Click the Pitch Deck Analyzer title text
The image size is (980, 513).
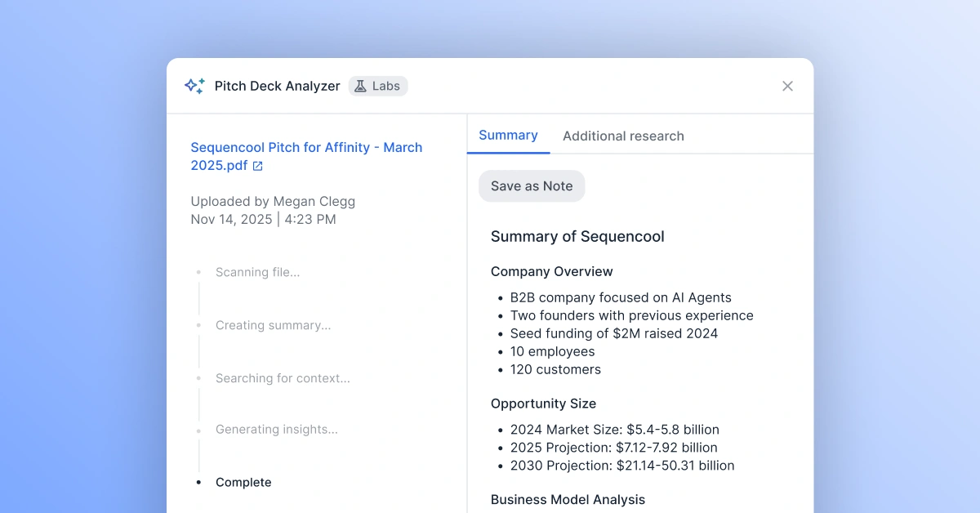(277, 86)
